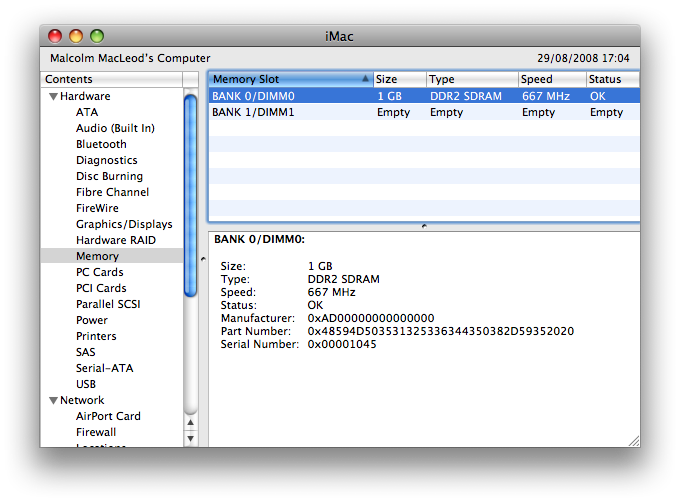Screen dimensions: 680x502
Task: Minimize the window with yellow button
Action: [76, 36]
